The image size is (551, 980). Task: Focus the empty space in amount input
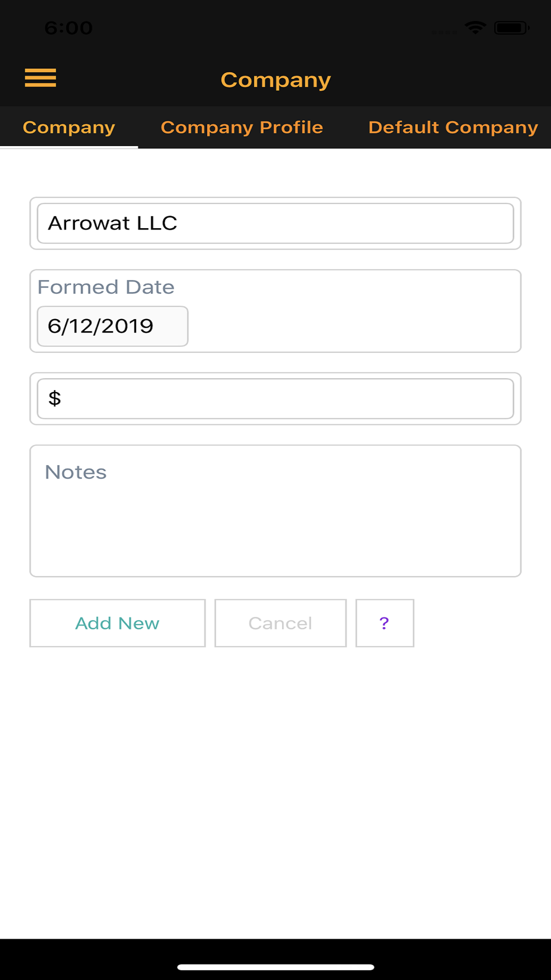tap(287, 399)
